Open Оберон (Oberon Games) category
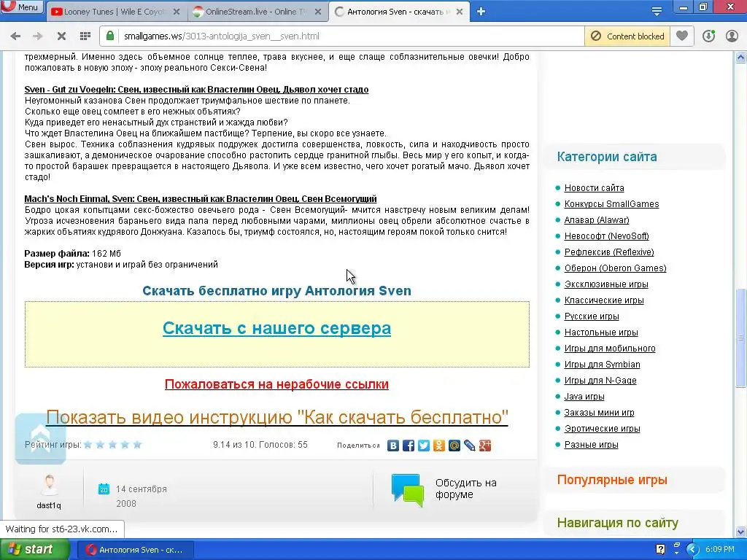Viewport: 747px width, 560px height. click(x=615, y=268)
